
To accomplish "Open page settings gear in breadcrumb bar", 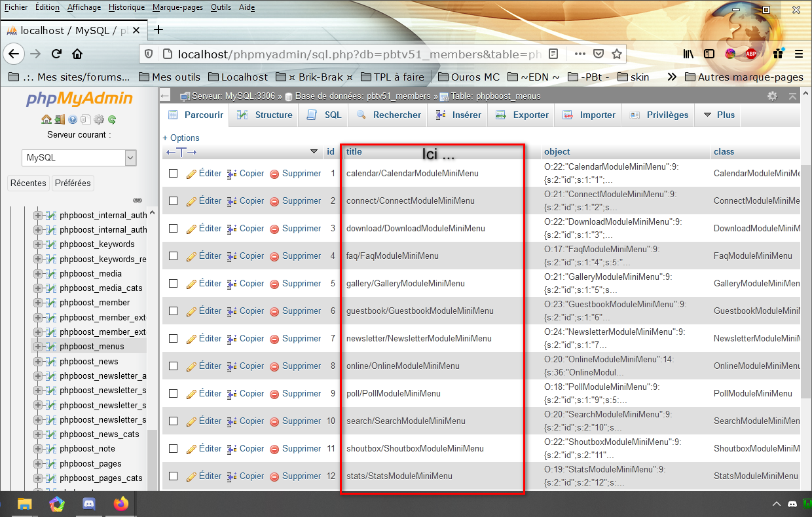I will [773, 96].
